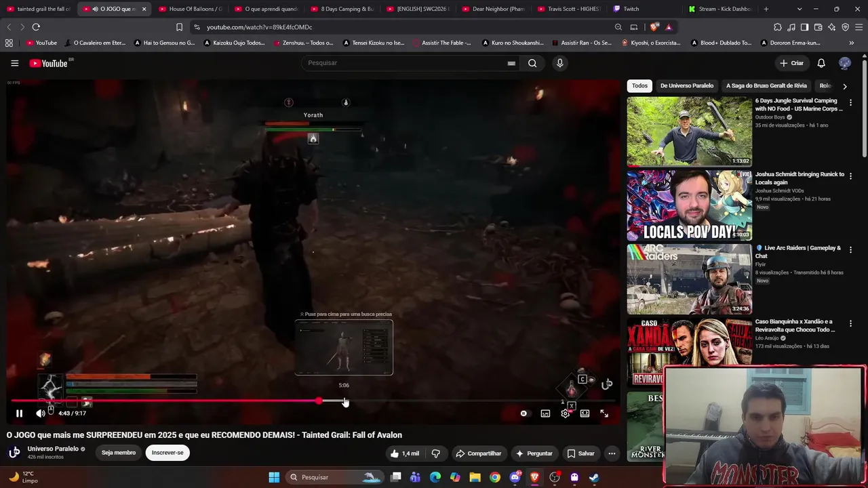Select the A Saga do Bruxo Geralt de Rivia chip
This screenshot has width=868, height=488.
tap(766, 86)
